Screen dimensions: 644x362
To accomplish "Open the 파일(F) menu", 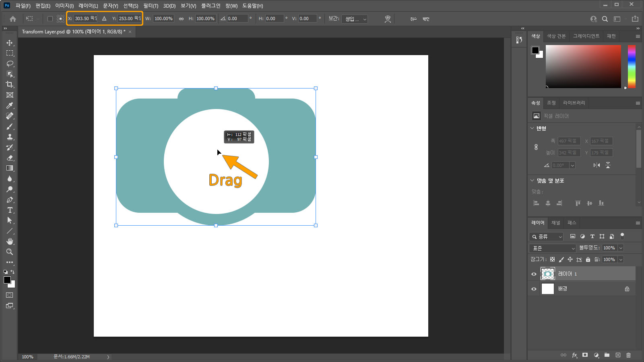I will coord(23,6).
